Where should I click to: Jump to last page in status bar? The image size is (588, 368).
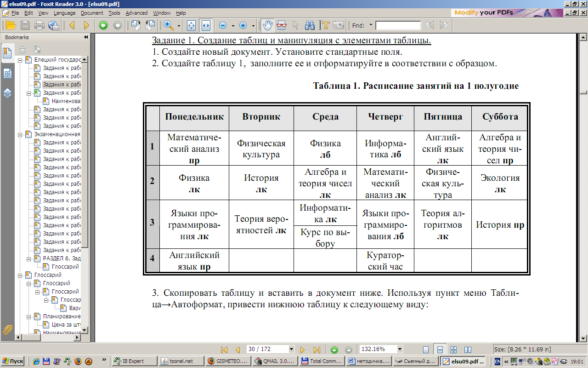(317, 350)
